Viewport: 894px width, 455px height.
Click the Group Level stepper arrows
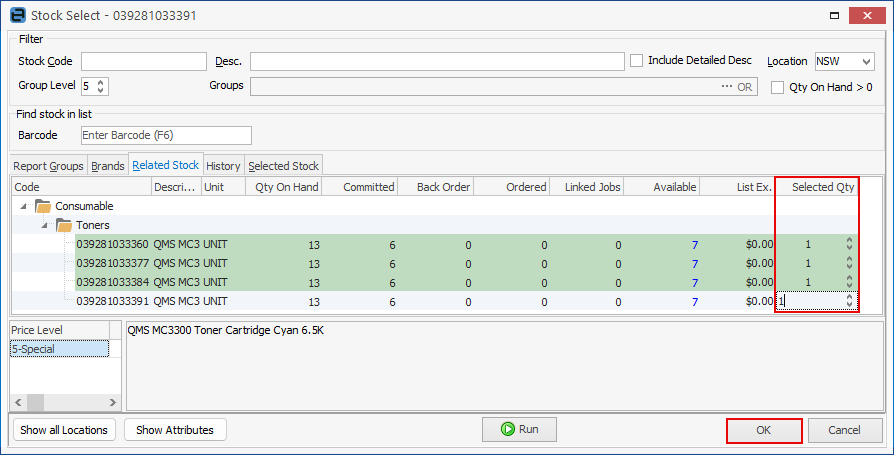101,87
